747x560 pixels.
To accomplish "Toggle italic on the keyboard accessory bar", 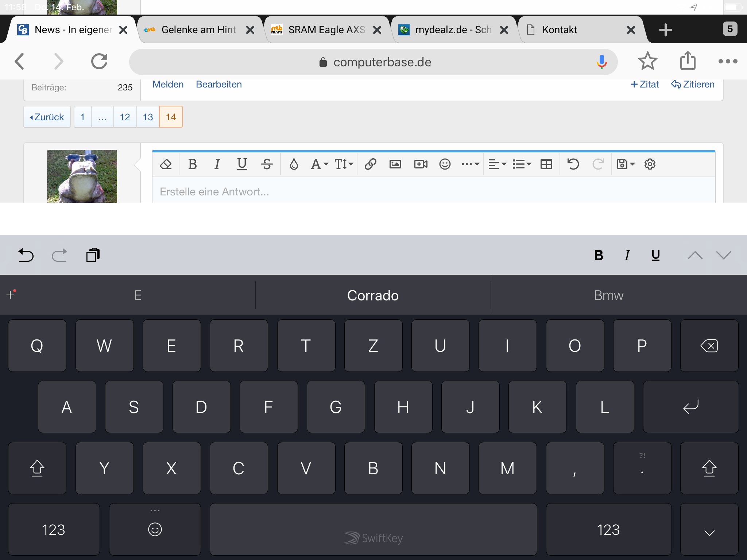I will point(627,255).
